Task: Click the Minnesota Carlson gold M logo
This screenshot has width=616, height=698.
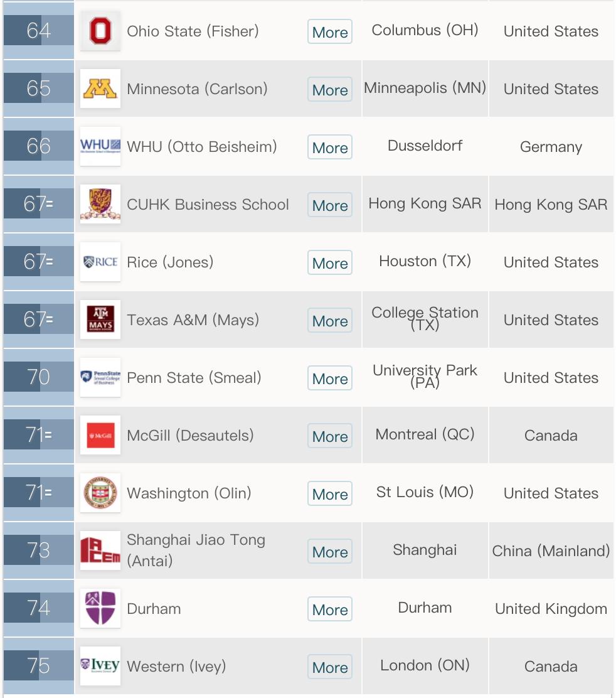Action: click(x=100, y=89)
